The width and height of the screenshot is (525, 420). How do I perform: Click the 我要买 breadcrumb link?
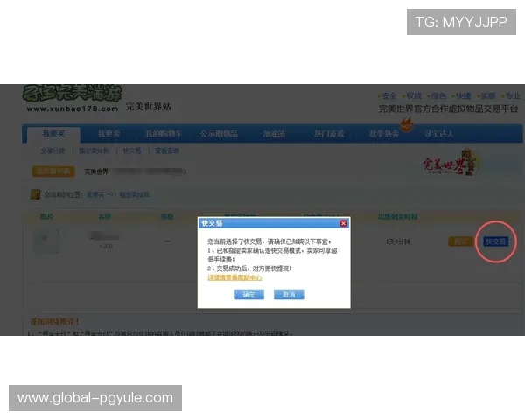click(x=95, y=194)
